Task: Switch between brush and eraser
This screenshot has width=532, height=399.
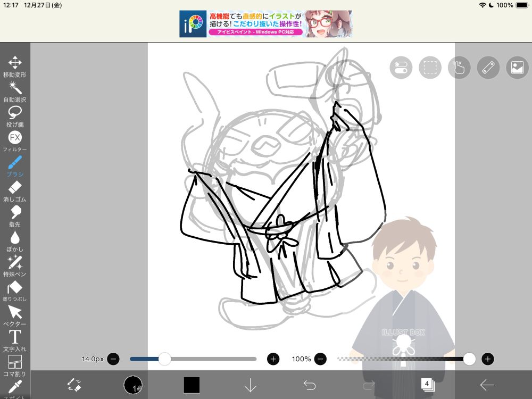Action: pyautogui.click(x=74, y=385)
